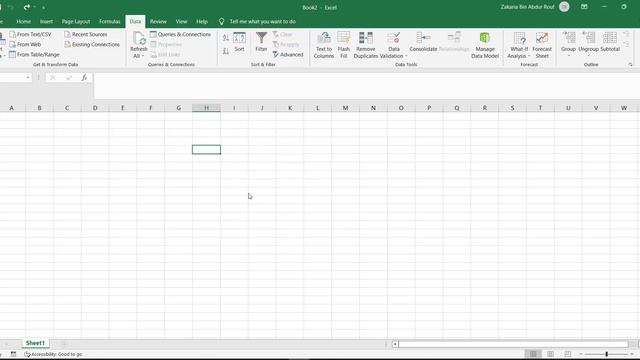Screen dimensions: 640x360
Task: Open Advanced filter options
Action: [x=288, y=54]
